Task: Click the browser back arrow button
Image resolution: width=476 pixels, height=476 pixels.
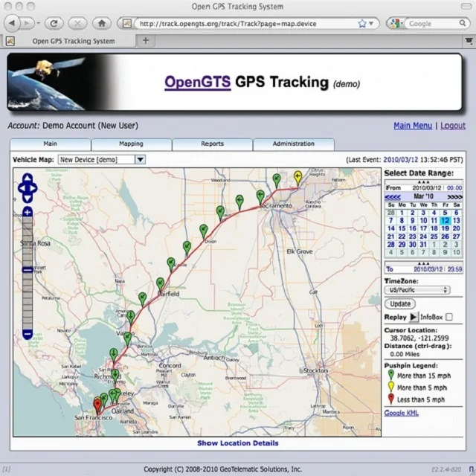Action: 12,23
